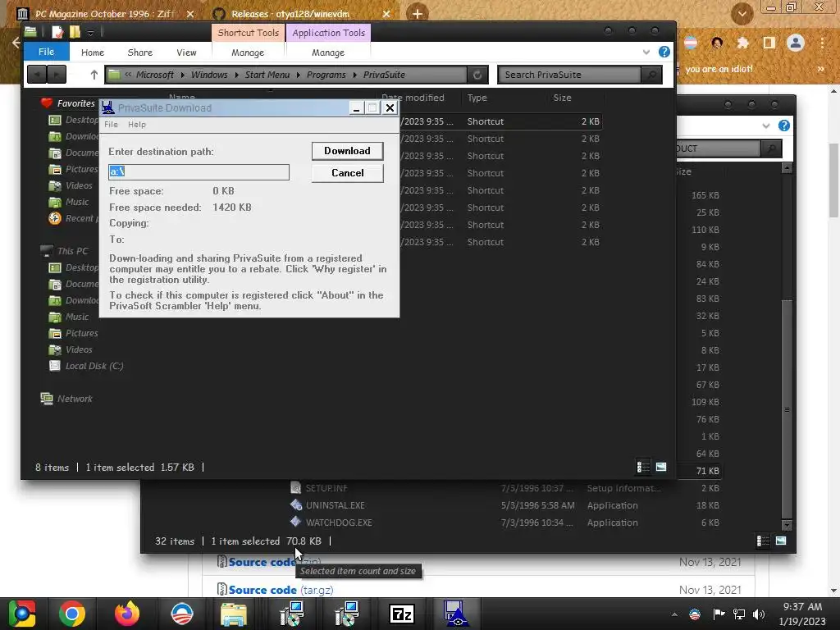The width and height of the screenshot is (840, 630).
Task: Click the Download button
Action: (347, 151)
